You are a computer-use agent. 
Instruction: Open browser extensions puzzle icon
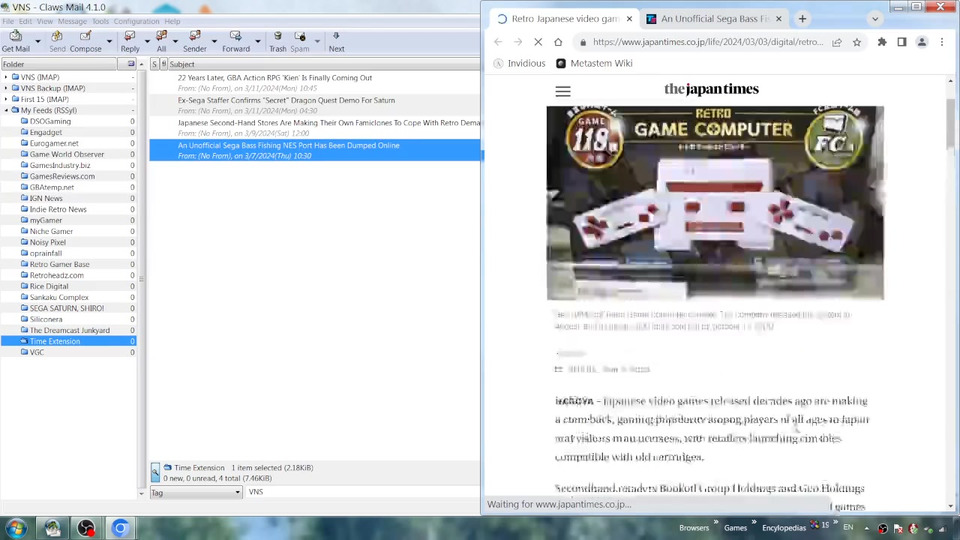point(882,42)
